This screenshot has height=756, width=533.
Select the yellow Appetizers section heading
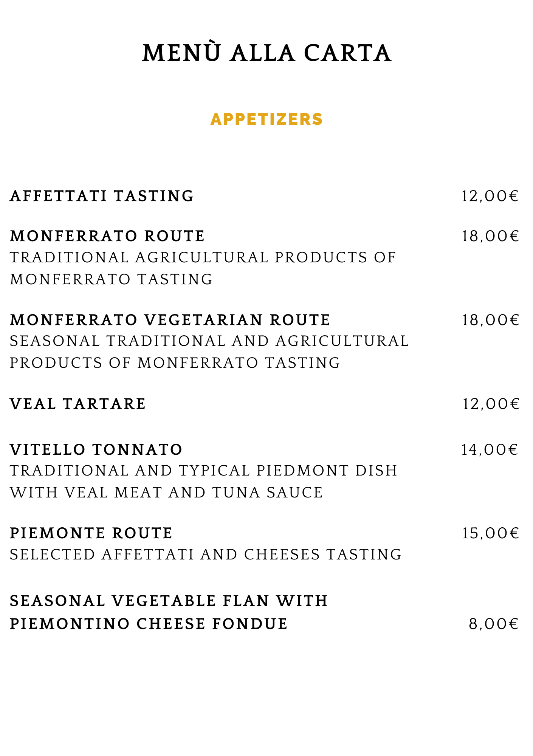[266, 119]
